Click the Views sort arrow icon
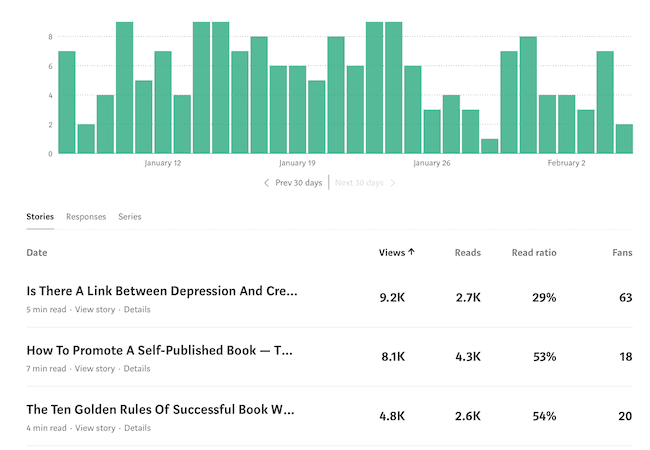Image resolution: width=650 pixels, height=450 pixels. coord(411,253)
